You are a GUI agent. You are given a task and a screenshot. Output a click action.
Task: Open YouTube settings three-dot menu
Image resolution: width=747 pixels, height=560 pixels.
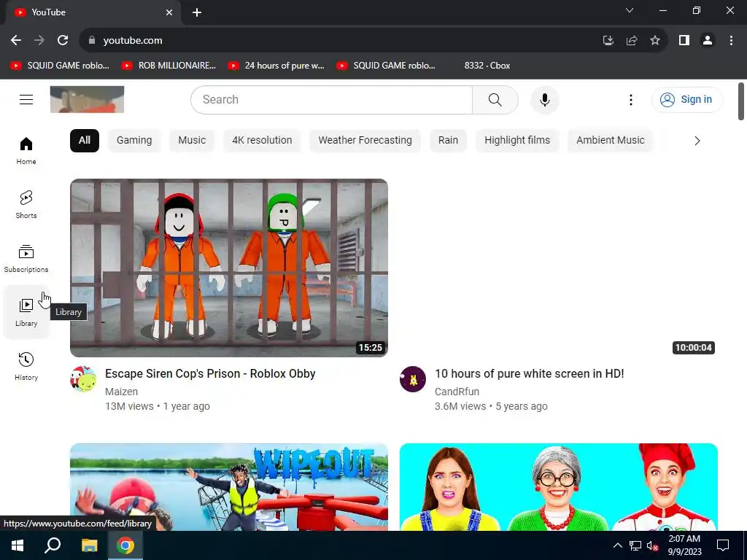(x=631, y=99)
